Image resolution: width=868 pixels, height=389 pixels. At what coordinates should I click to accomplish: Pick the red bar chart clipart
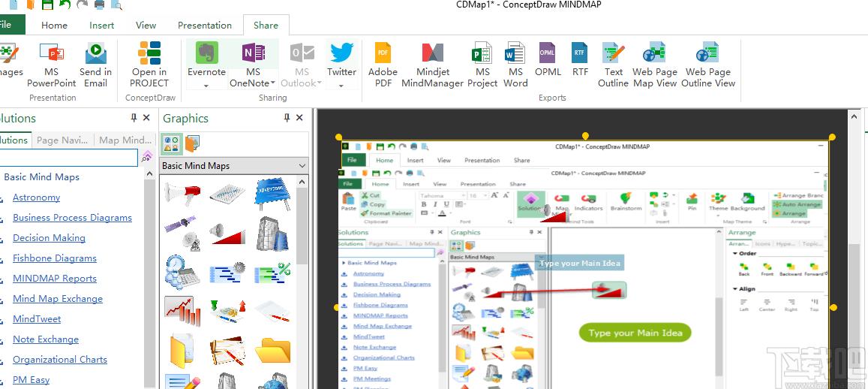coord(182,310)
